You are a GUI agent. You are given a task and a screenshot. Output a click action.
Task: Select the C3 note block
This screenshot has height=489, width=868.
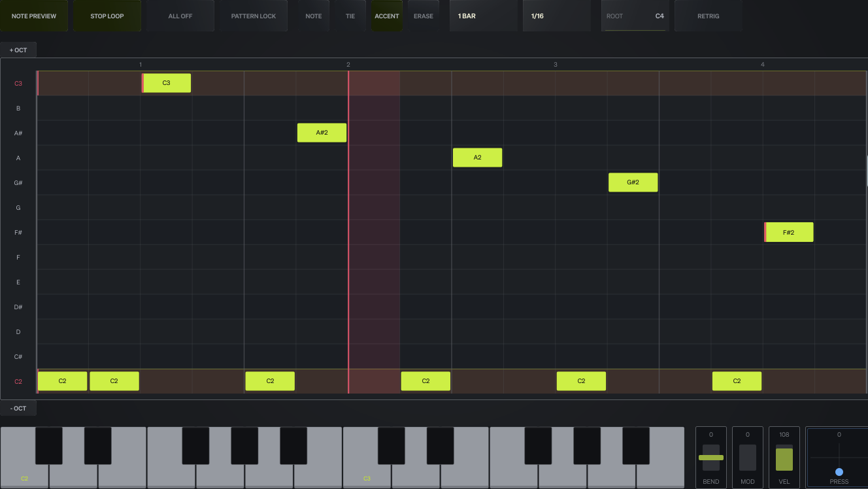click(x=166, y=83)
